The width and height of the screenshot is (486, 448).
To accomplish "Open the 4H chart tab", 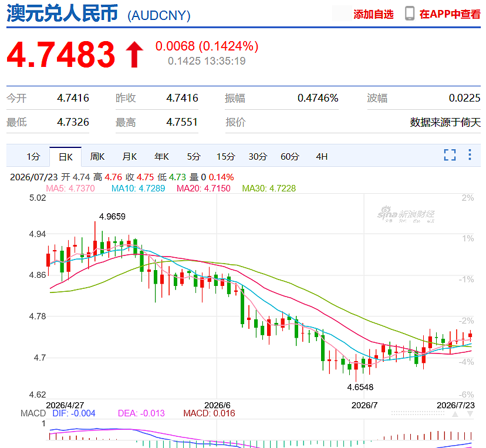I will 322,157.
